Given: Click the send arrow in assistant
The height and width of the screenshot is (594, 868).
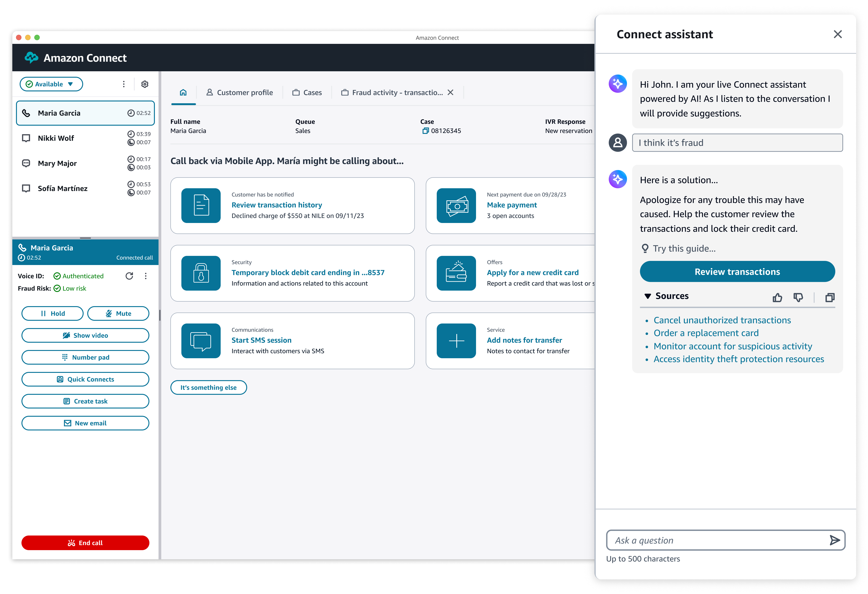Looking at the screenshot, I should 834,540.
